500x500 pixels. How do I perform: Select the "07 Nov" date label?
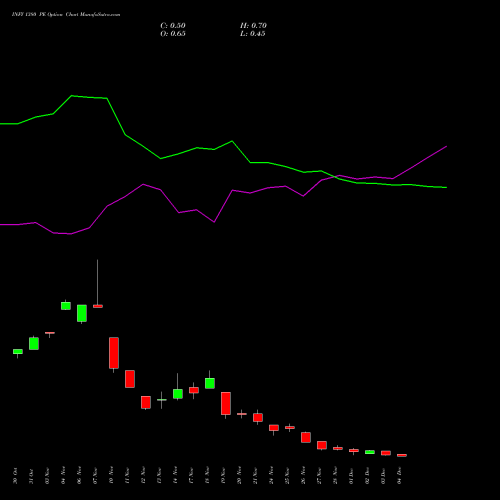[95, 476]
